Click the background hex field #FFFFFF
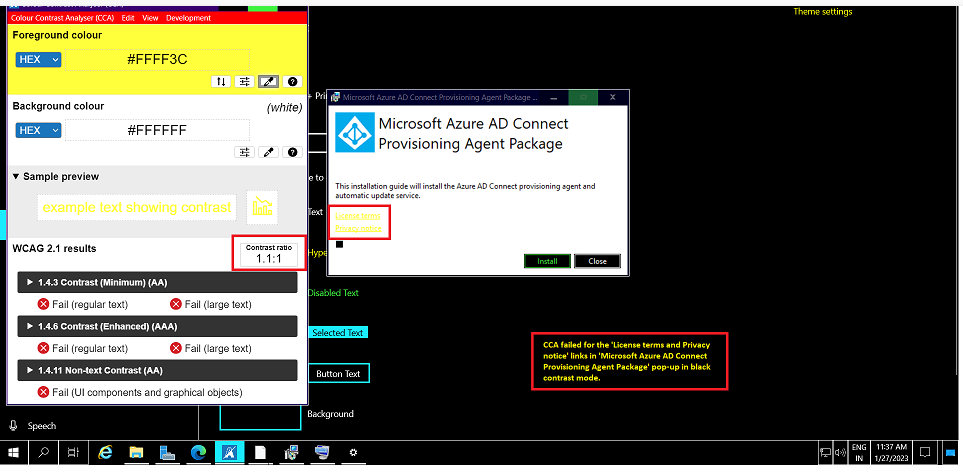The height and width of the screenshot is (472, 963). click(157, 130)
